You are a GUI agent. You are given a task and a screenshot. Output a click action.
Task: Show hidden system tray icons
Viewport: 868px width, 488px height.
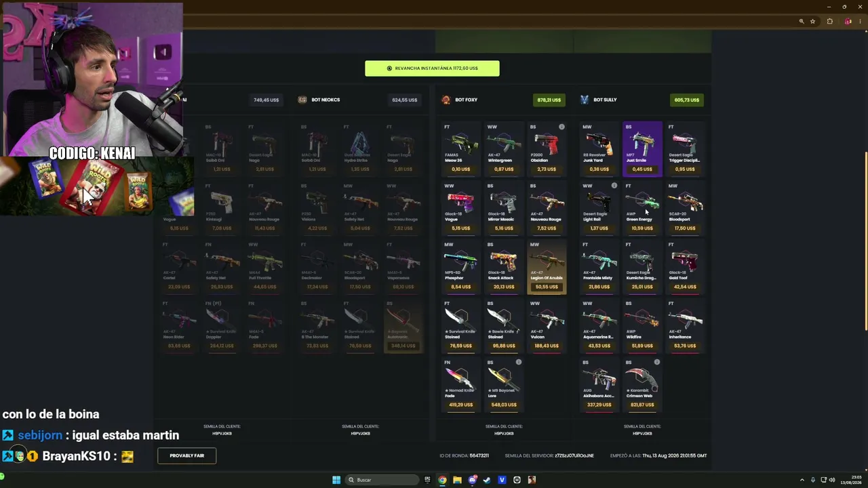point(802,480)
